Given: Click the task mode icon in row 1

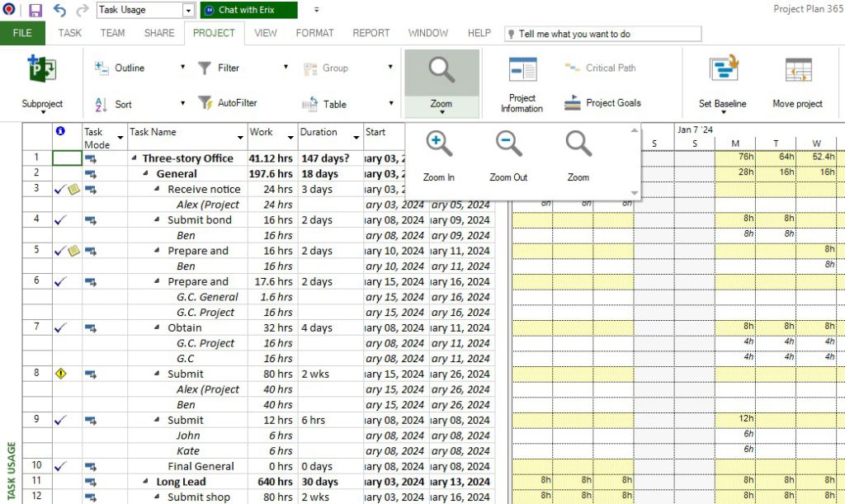Looking at the screenshot, I should click(x=91, y=159).
